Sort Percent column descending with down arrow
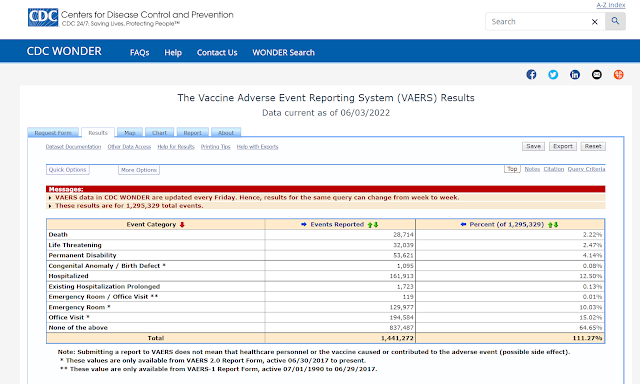Image resolution: width=640 pixels, height=384 pixels. [556, 225]
